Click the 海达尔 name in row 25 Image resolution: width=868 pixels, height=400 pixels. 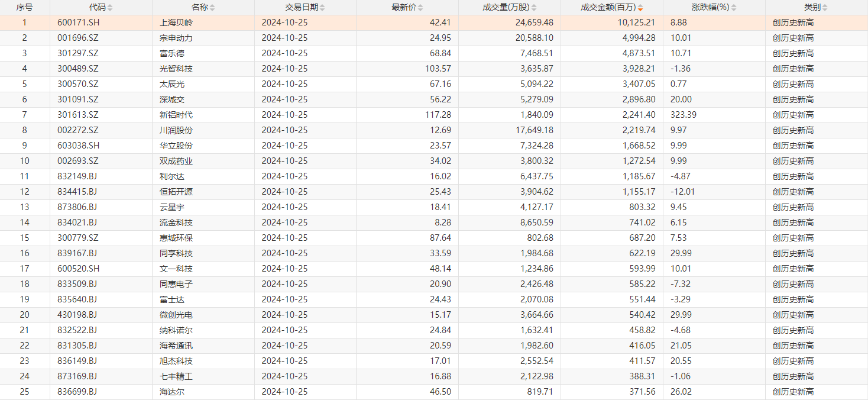pyautogui.click(x=172, y=392)
